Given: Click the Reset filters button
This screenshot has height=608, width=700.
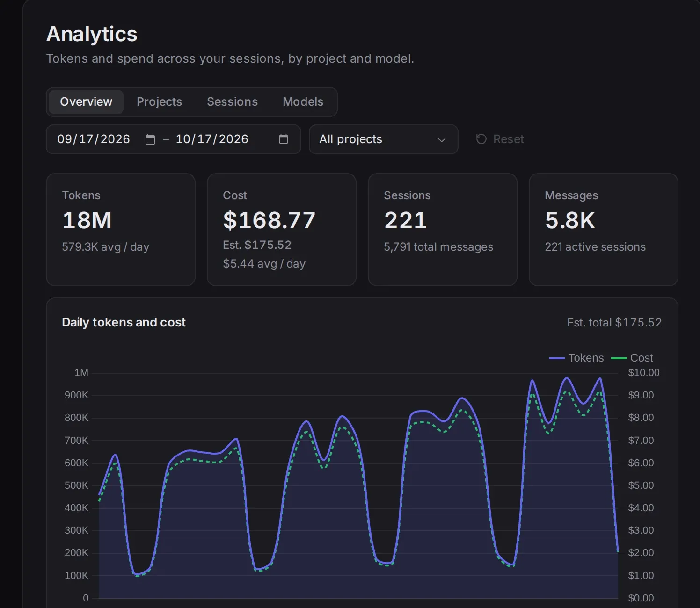Looking at the screenshot, I should [500, 139].
